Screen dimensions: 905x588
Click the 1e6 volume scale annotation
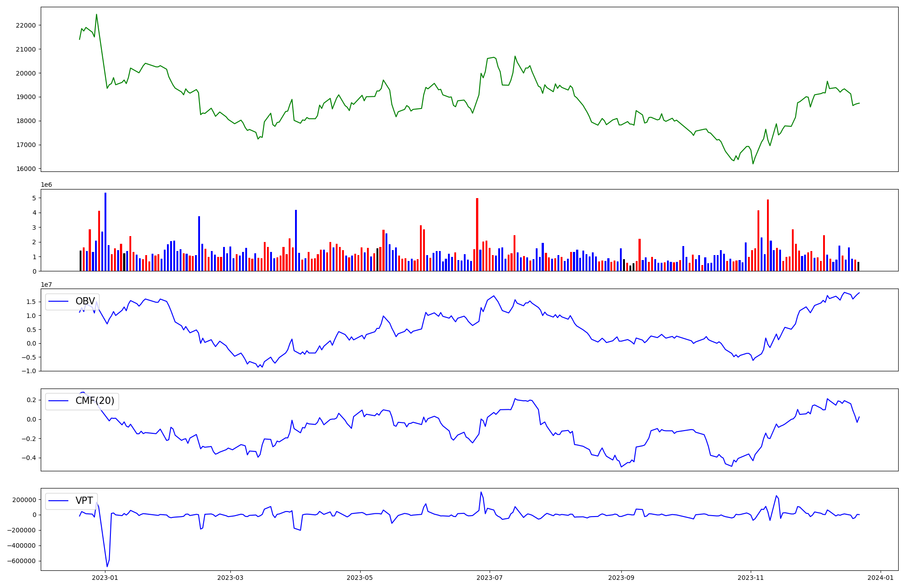(x=46, y=185)
